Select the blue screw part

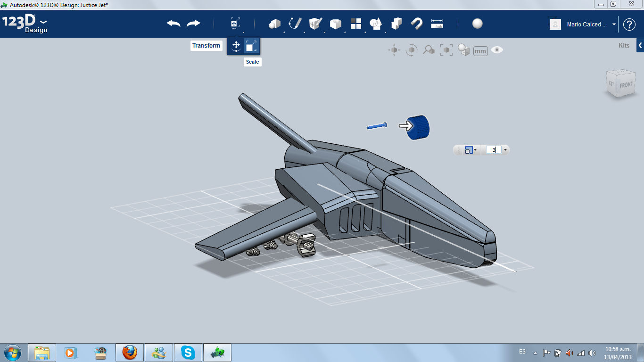tap(377, 126)
